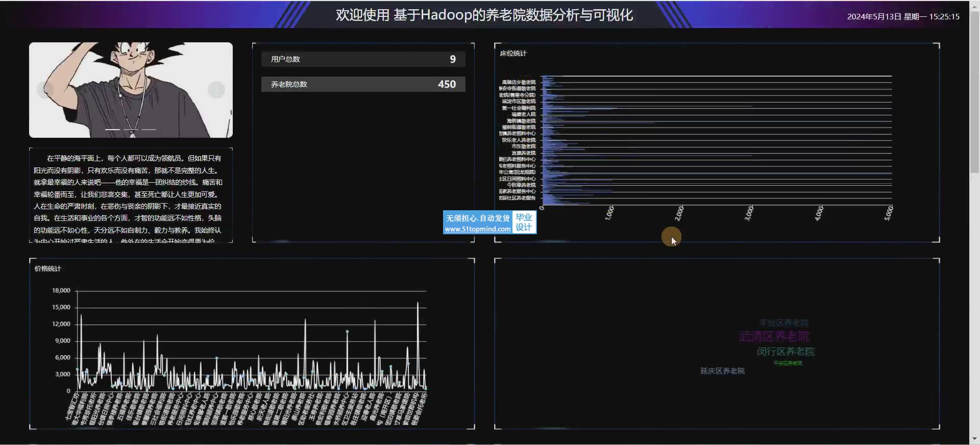
Task: Click 延庆区养老院 in the word cloud
Action: [x=722, y=371]
